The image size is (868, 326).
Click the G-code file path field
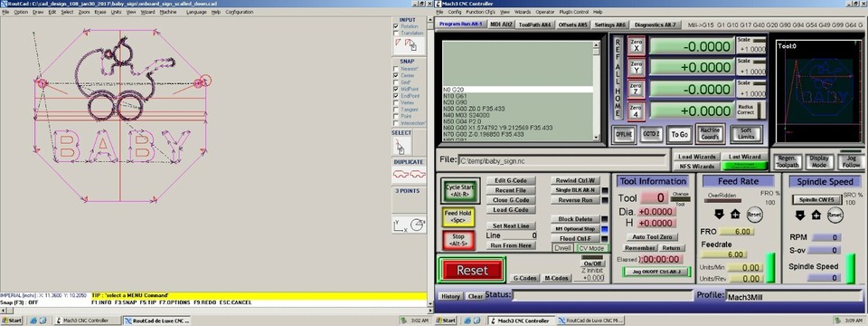(x=561, y=161)
